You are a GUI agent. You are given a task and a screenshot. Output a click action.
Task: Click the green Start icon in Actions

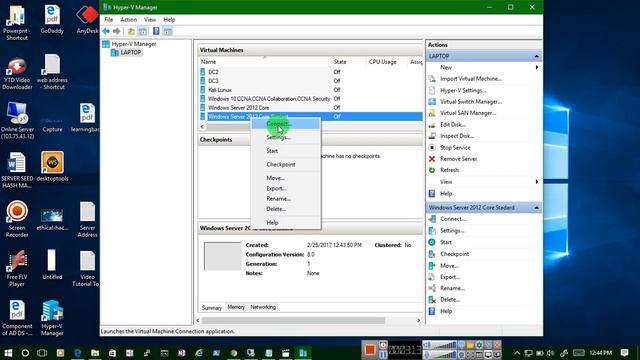point(432,242)
